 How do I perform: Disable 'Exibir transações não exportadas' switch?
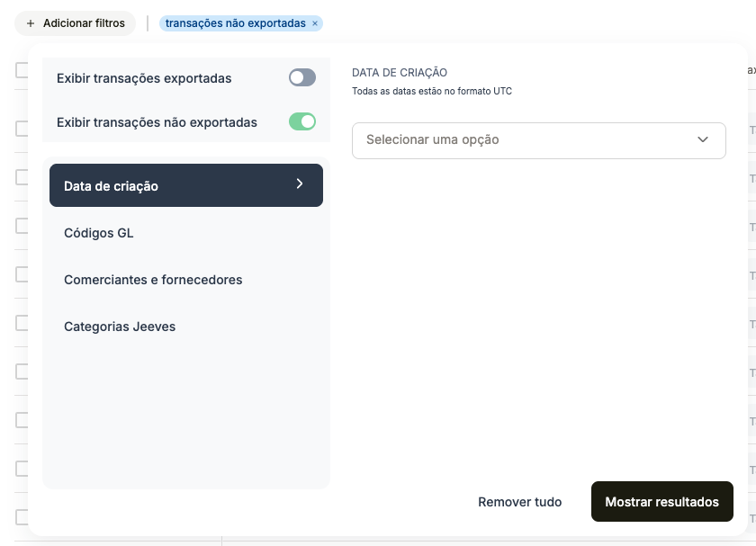pyautogui.click(x=302, y=121)
